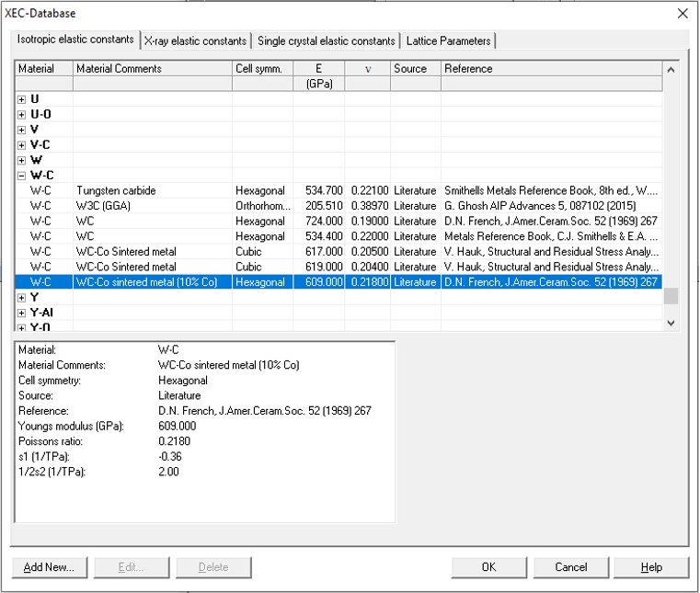Click the Add New button
The width and height of the screenshot is (700, 593).
pos(49,567)
